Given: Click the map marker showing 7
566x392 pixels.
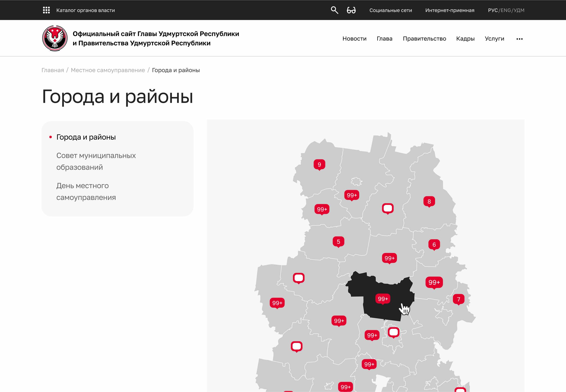Looking at the screenshot, I should click(x=458, y=299).
